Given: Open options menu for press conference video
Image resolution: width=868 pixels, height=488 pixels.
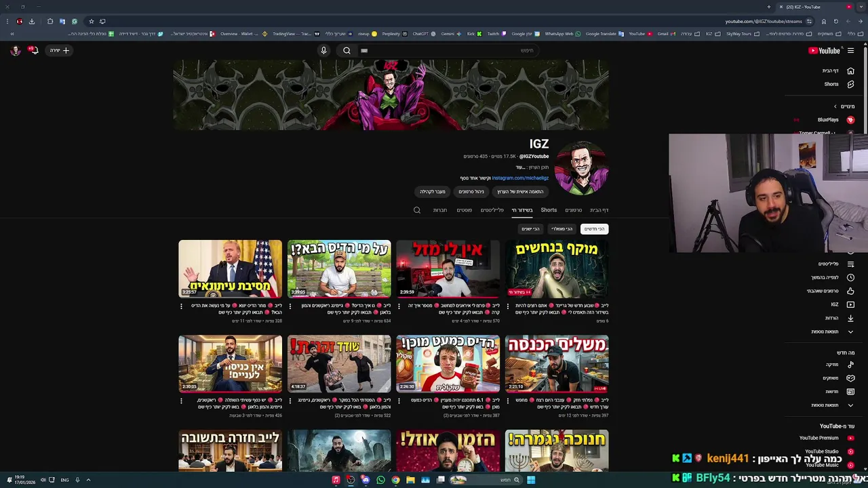Looking at the screenshot, I should click(181, 306).
